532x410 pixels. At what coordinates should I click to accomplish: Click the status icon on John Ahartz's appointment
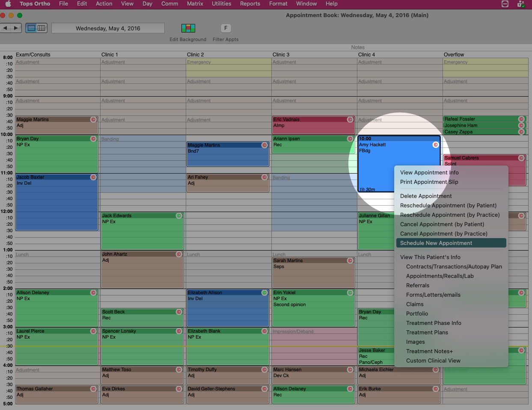[x=179, y=254]
